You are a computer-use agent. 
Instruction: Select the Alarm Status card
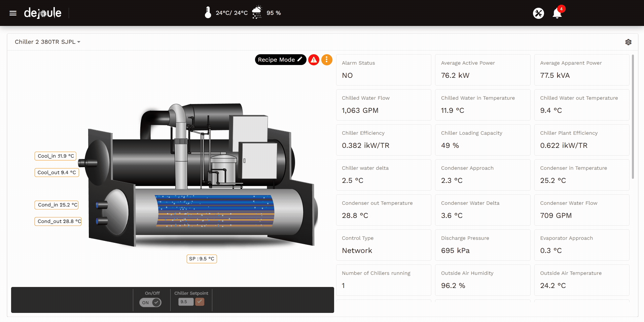(384, 70)
